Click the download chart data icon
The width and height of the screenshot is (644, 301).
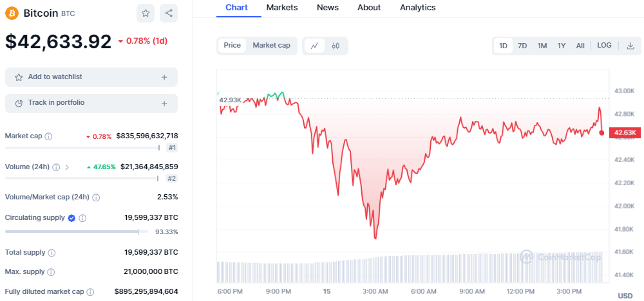630,46
